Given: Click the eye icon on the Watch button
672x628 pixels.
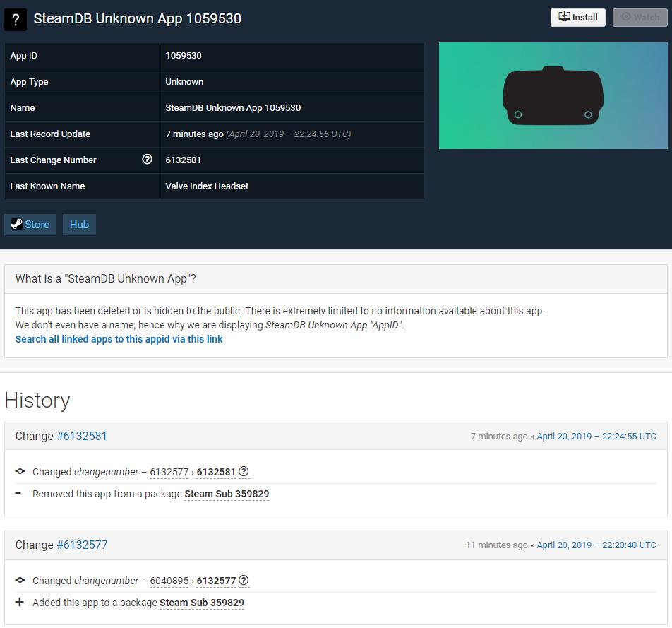Looking at the screenshot, I should (627, 17).
